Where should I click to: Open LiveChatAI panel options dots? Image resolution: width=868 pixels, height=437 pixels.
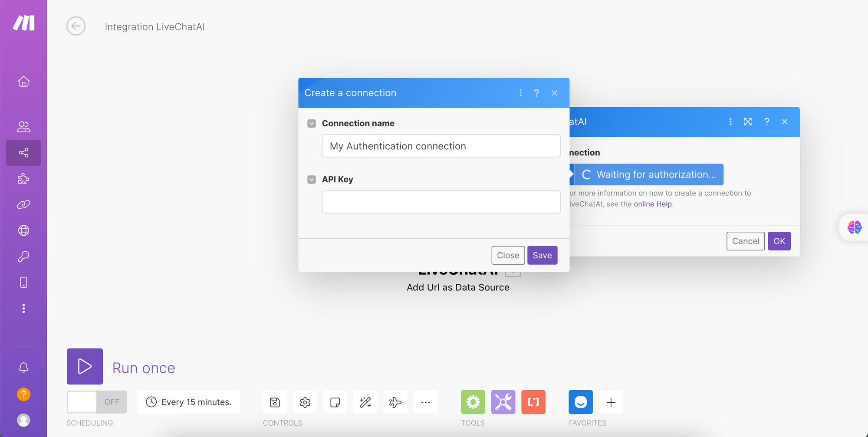click(730, 122)
